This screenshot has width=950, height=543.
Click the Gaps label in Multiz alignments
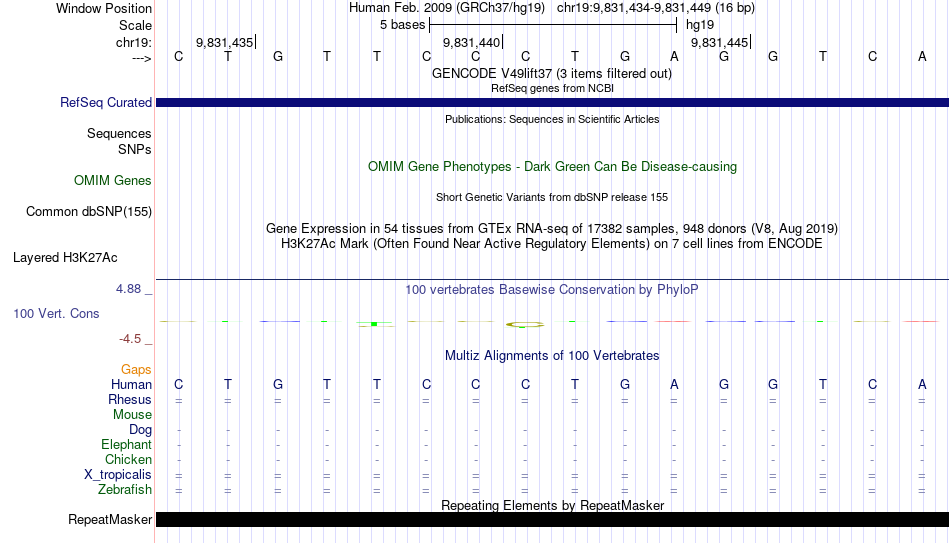(x=136, y=370)
